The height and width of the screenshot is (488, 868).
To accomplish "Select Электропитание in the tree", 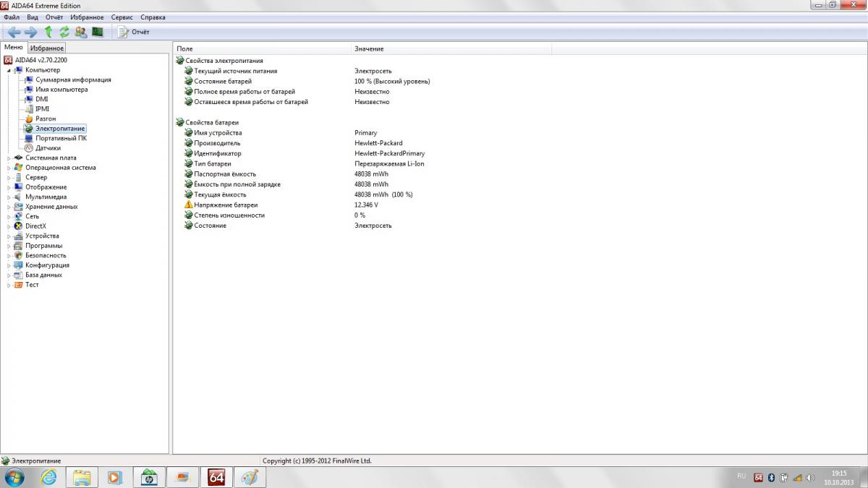I will 60,129.
